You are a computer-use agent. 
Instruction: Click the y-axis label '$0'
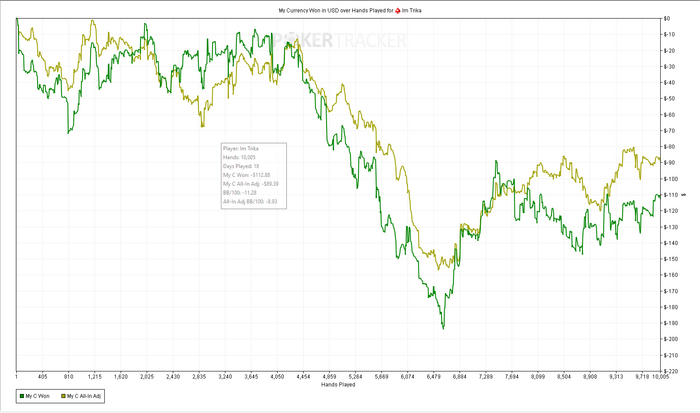[667, 18]
